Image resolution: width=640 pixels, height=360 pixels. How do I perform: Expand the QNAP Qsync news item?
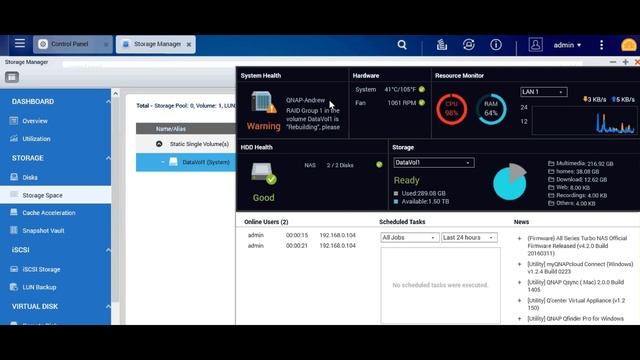point(519,282)
